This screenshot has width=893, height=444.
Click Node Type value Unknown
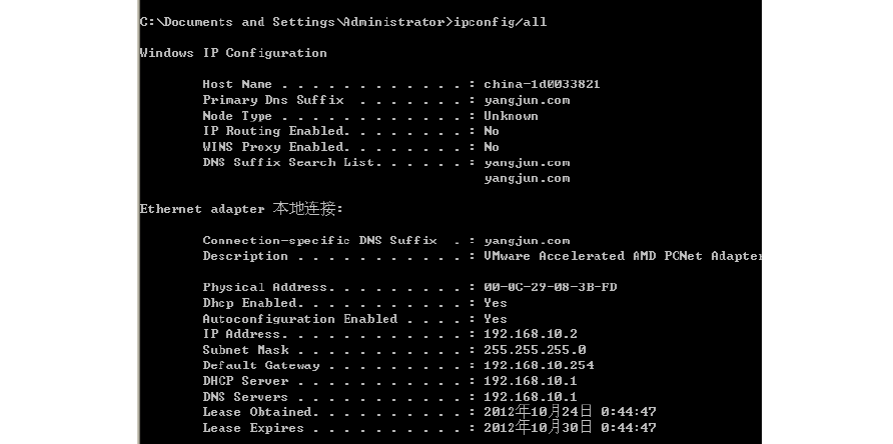(510, 116)
